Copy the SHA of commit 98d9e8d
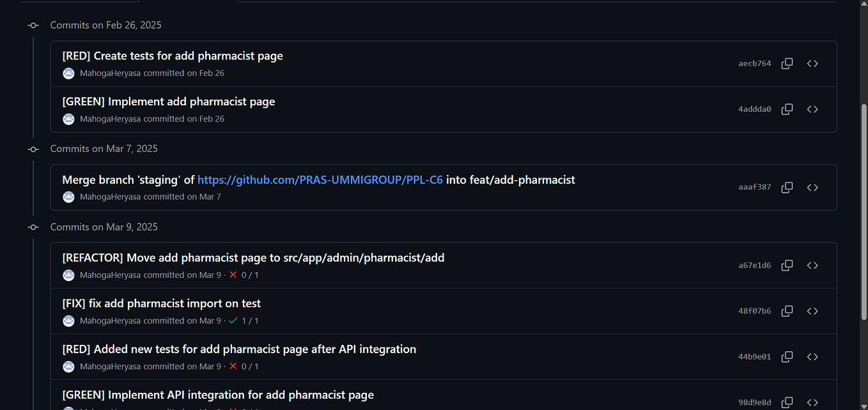868x410 pixels. (x=787, y=402)
